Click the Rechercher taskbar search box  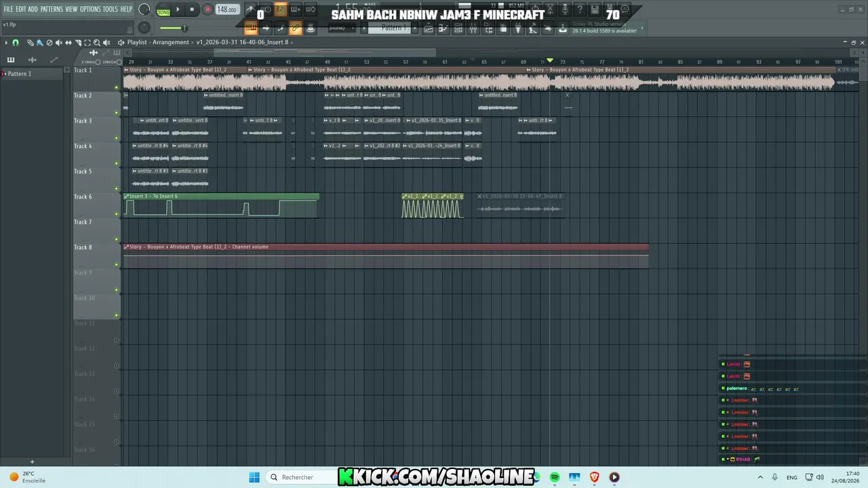coord(301,477)
